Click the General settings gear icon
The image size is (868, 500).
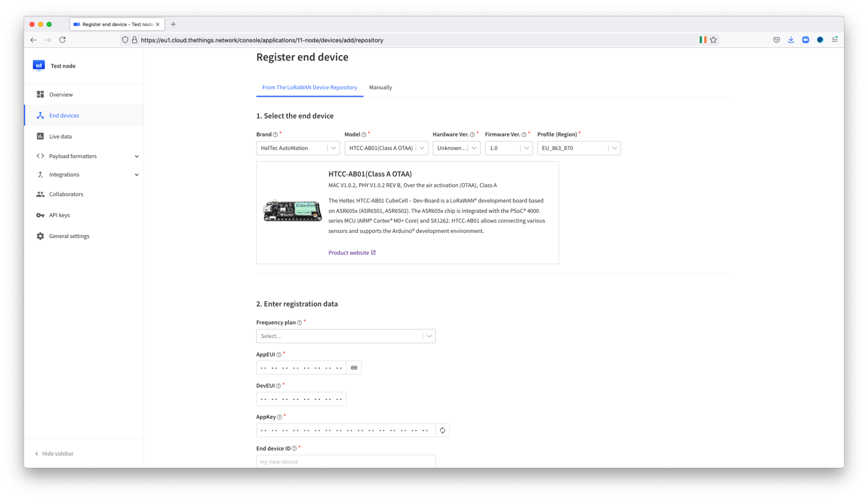click(40, 236)
